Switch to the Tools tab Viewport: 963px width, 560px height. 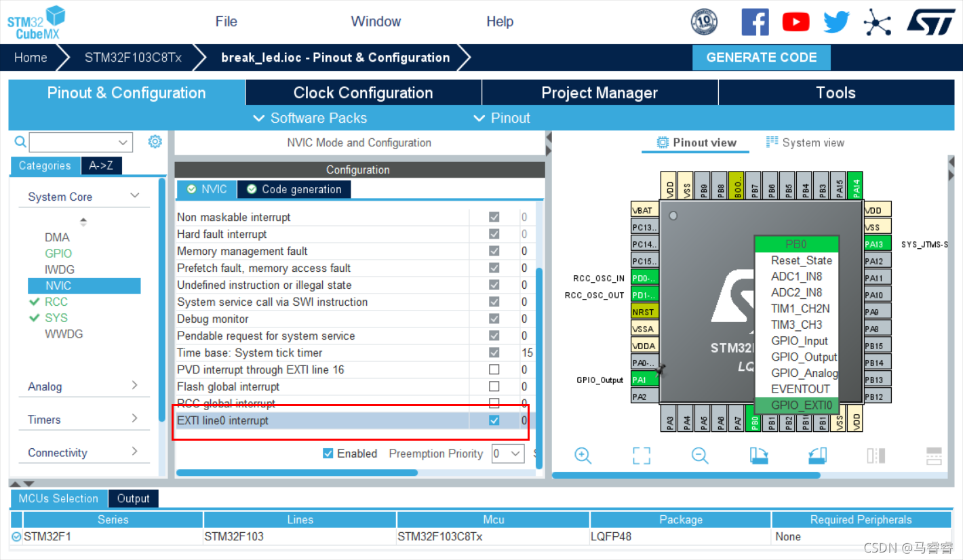836,93
